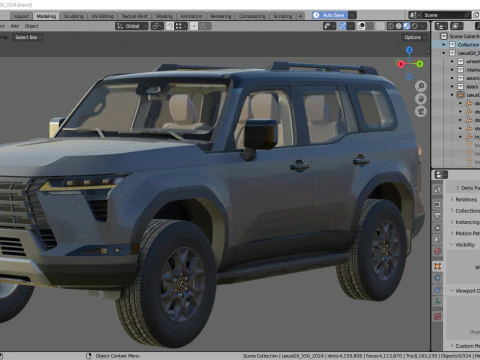Open the Object menu in viewport header
Image resolution: width=480 pixels, height=360 pixels.
pyautogui.click(x=32, y=26)
